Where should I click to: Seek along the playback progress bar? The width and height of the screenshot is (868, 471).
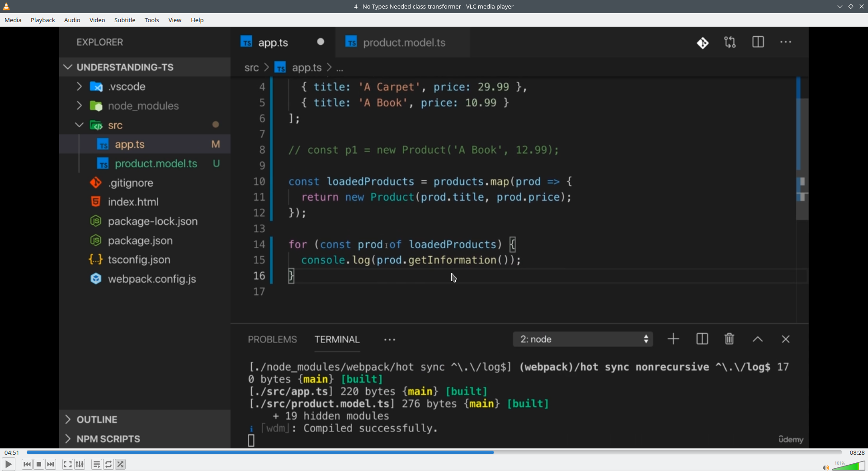434,452
